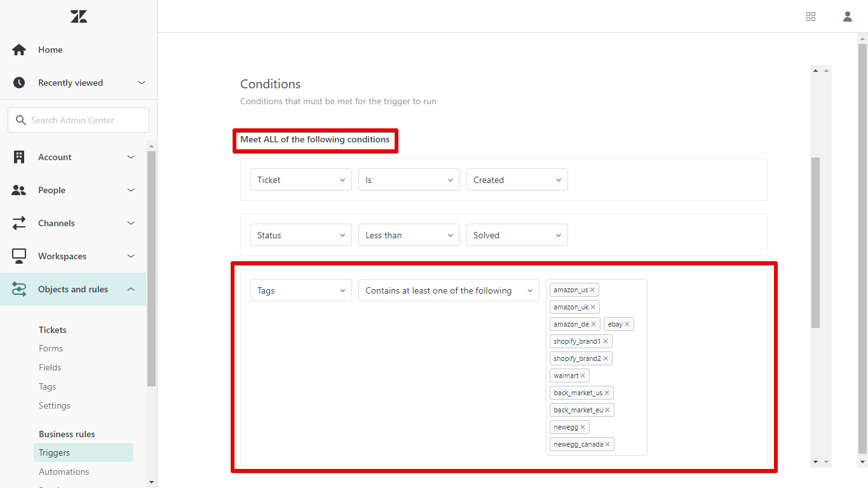The width and height of the screenshot is (868, 488).
Task: Remove the shopify_brand2 tag
Action: pos(606,358)
